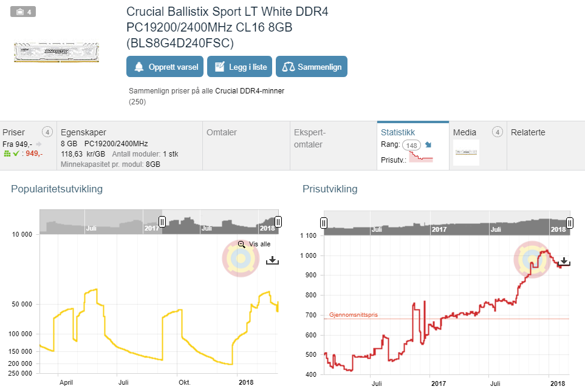Download the popularity chart
585x392 pixels.
pos(272,260)
